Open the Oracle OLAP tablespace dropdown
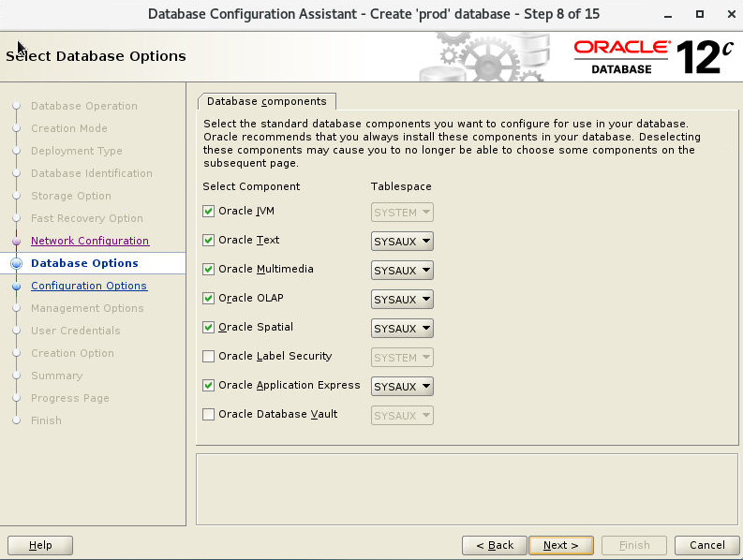The height and width of the screenshot is (560, 743). coord(402,299)
